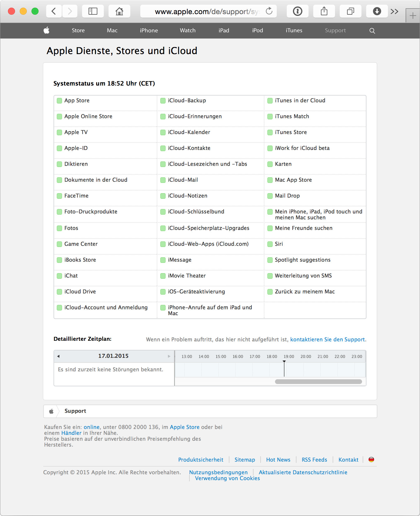Screen dimensions: 420x516
Task: Select the German flag country icon
Action: click(371, 459)
